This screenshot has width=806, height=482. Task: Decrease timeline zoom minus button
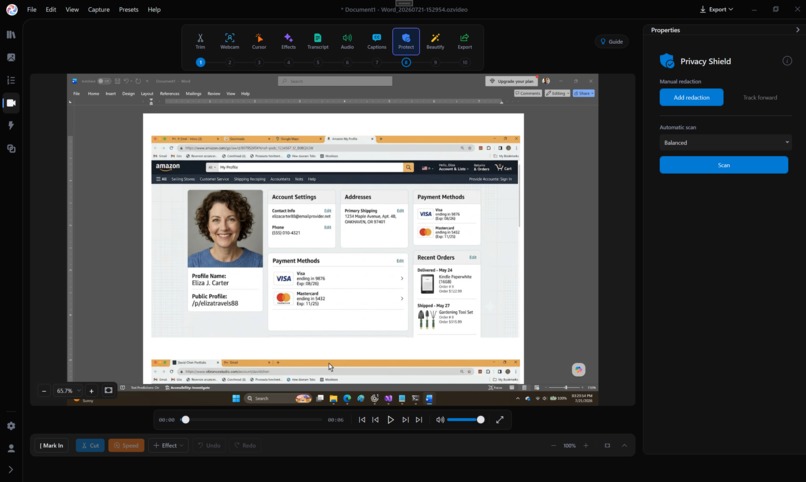(x=553, y=446)
